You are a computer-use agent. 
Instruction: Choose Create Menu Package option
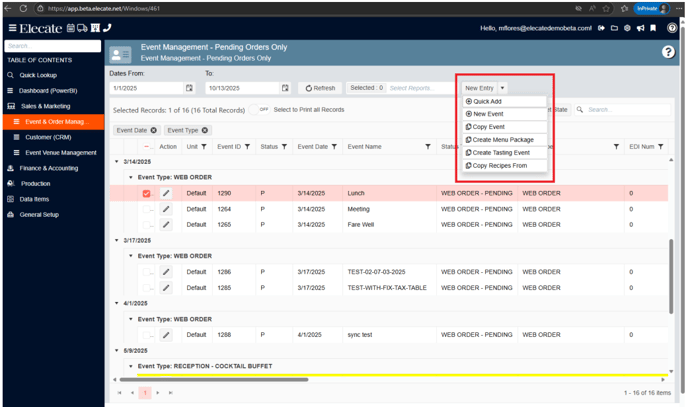[x=505, y=140]
